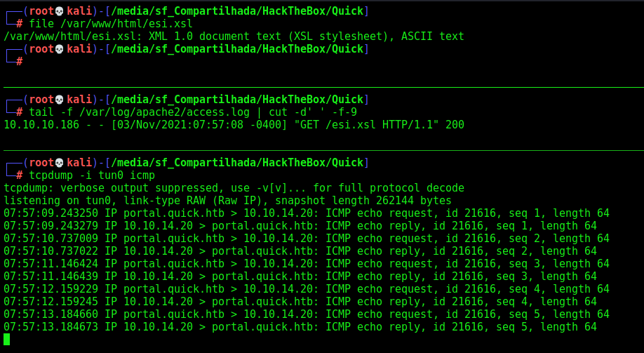The width and height of the screenshot is (644, 353).
Task: Click the ICMP echo request seq 1 line
Action: [x=307, y=213]
